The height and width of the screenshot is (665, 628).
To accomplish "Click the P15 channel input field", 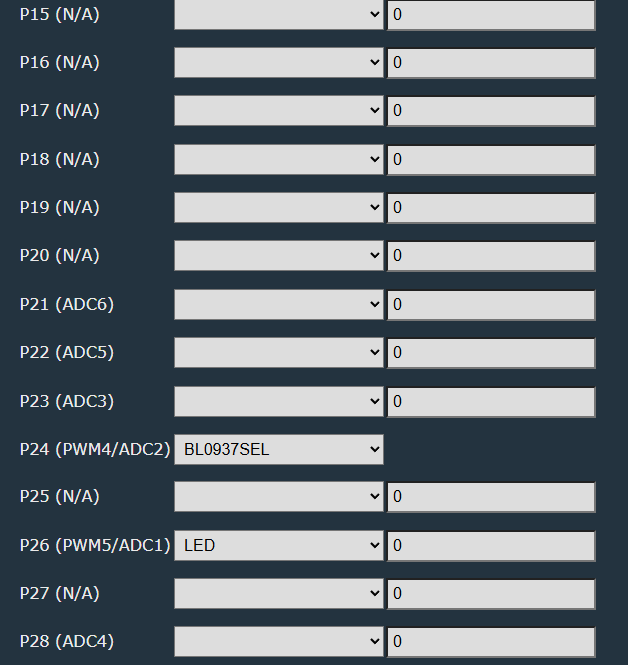I will (491, 15).
